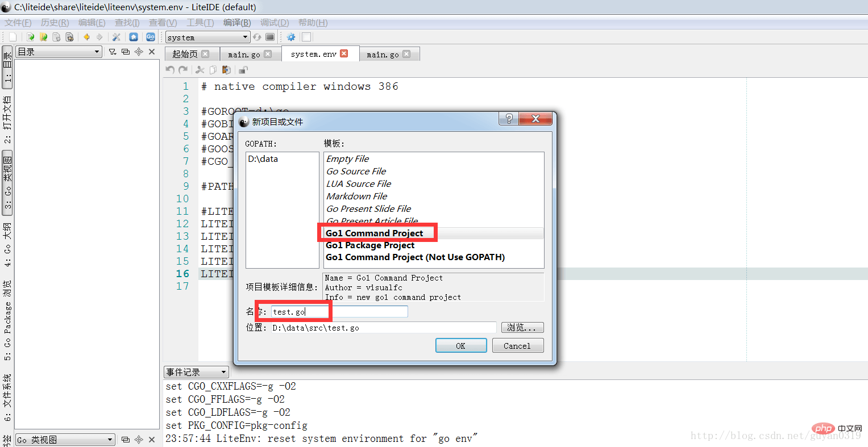Click the Open file toolbar icon
This screenshot has height=447, width=868.
coord(30,37)
